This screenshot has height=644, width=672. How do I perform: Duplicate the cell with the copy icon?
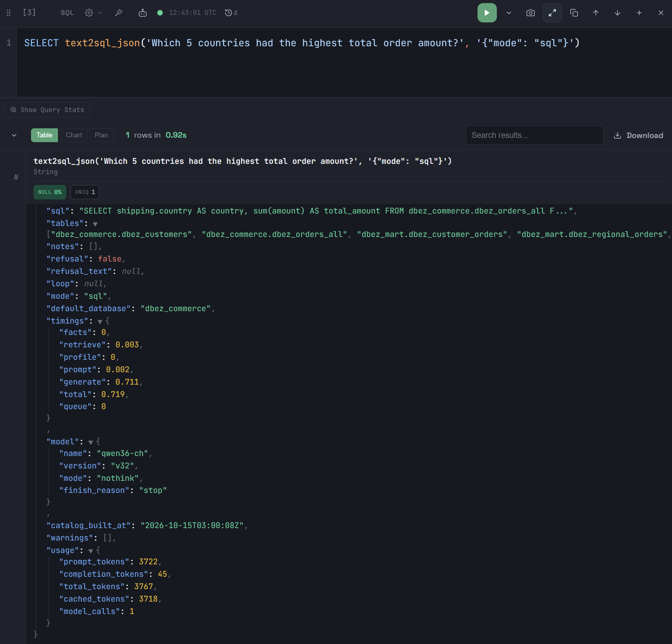pos(574,13)
